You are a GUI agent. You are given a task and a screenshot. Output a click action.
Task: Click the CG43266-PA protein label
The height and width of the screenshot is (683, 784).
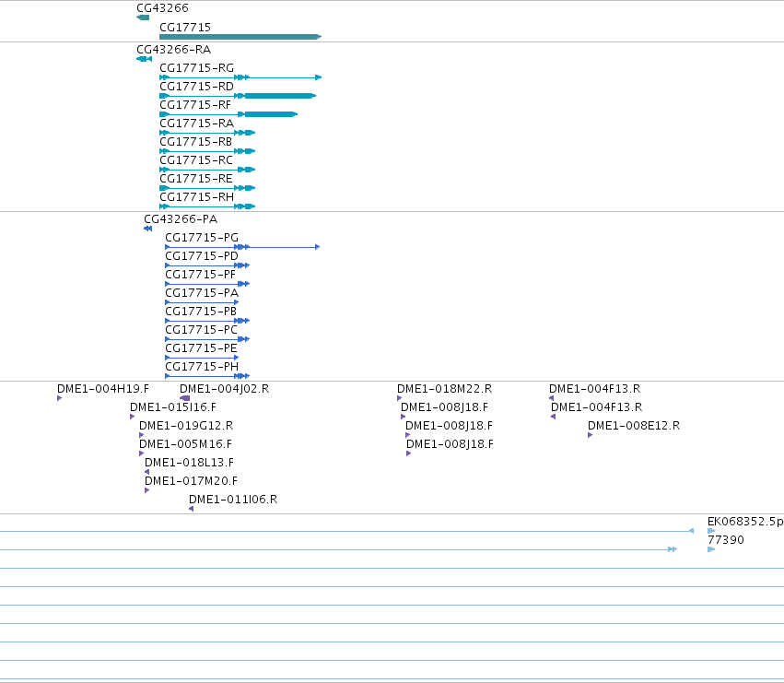(181, 219)
